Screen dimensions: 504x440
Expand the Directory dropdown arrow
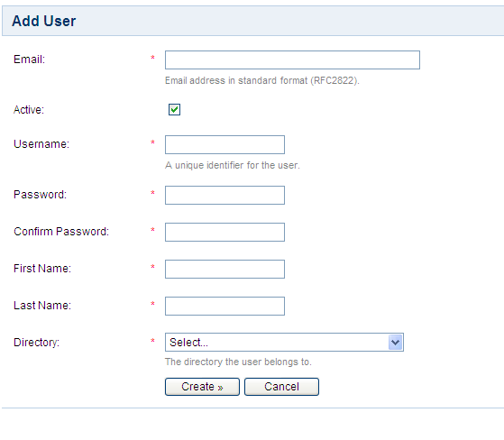click(396, 343)
